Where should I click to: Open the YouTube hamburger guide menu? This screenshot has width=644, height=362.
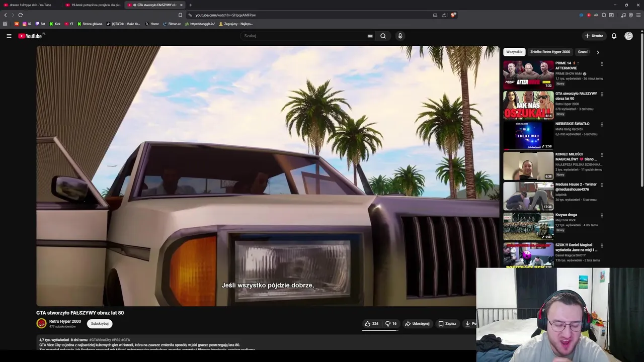click(x=9, y=36)
